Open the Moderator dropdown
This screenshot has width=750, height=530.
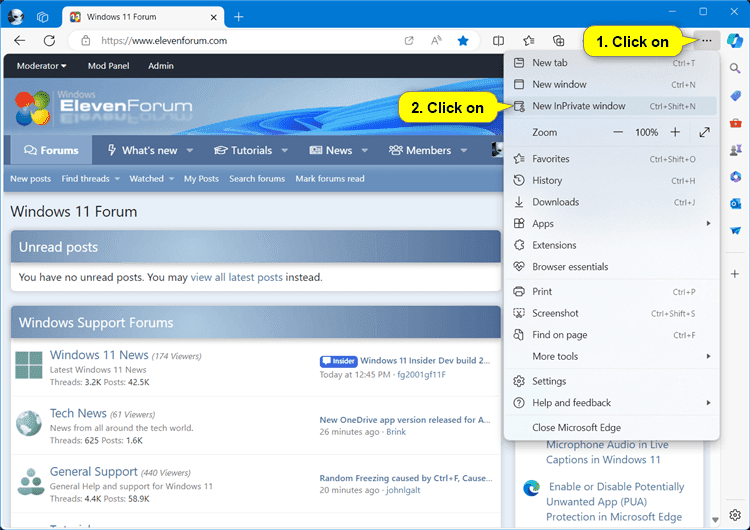coord(42,66)
